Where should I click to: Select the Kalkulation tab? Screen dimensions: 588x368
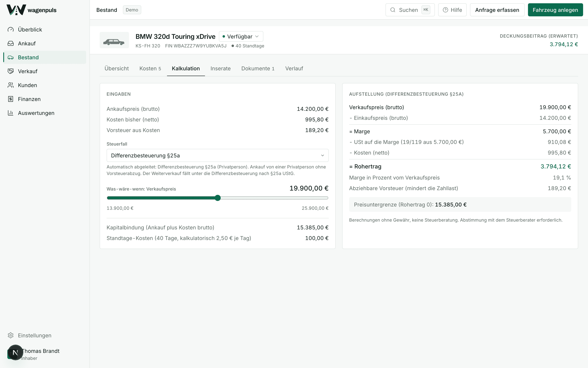(x=186, y=69)
